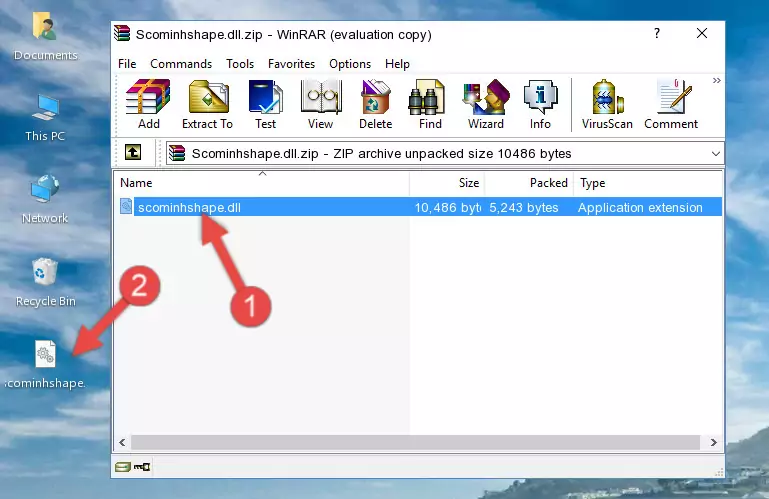Expand toolbar overflow chevrons
769x499 pixels.
pos(717,80)
